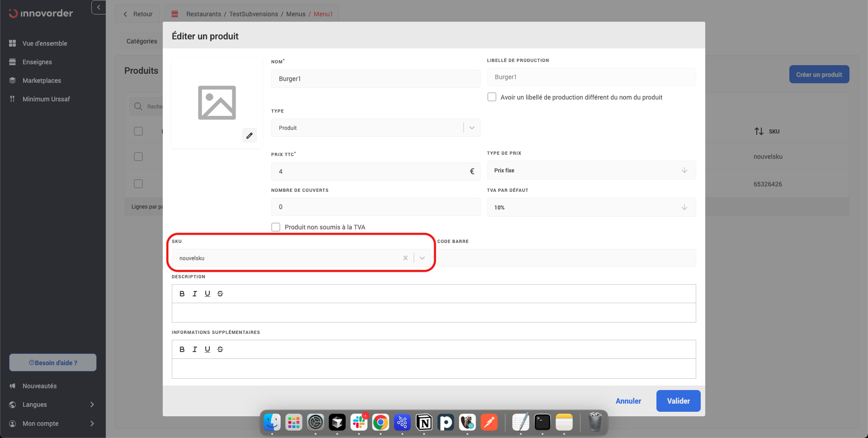Collapse the left sidebar with the arrow

[x=99, y=7]
